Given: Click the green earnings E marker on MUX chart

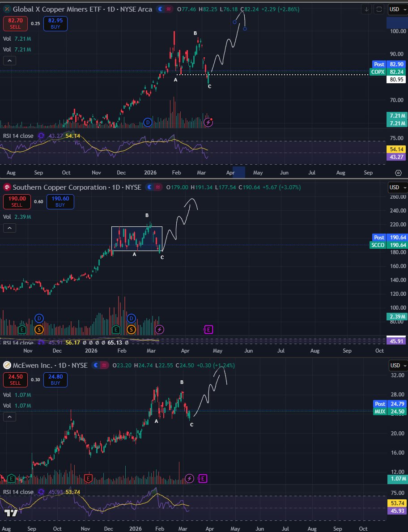Looking at the screenshot, I should coord(11,478).
